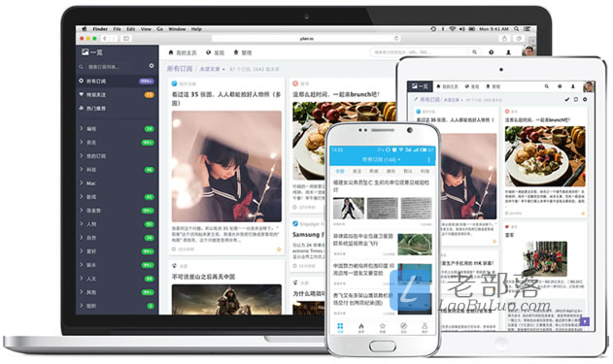The width and height of the screenshot is (613, 364).
Task: Open the View menu on the laptop
Action: [x=146, y=29]
